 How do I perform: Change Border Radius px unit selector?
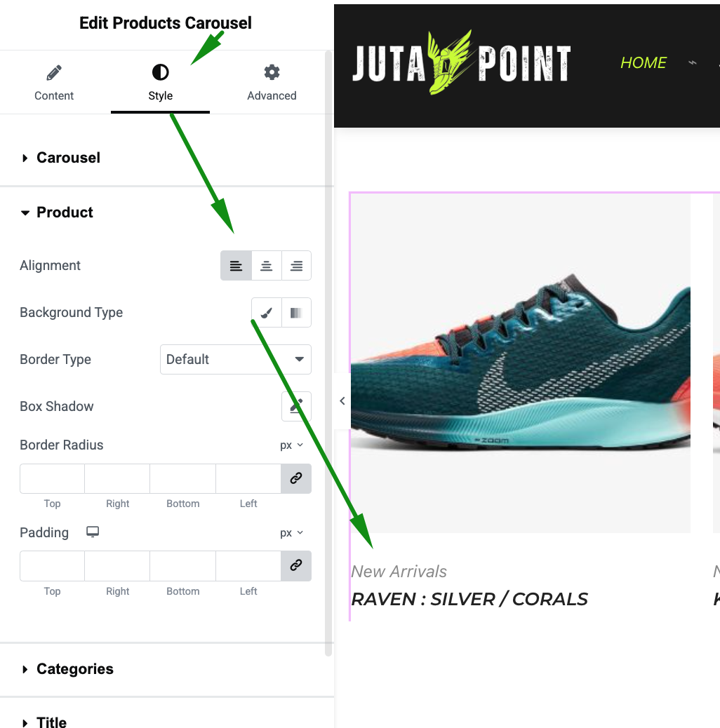[x=291, y=445]
